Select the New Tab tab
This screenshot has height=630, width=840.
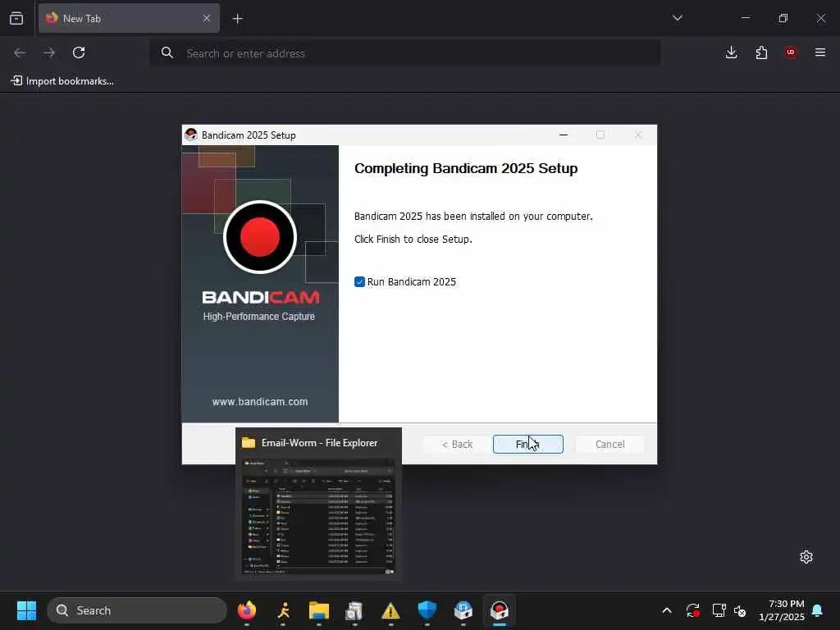129,18
